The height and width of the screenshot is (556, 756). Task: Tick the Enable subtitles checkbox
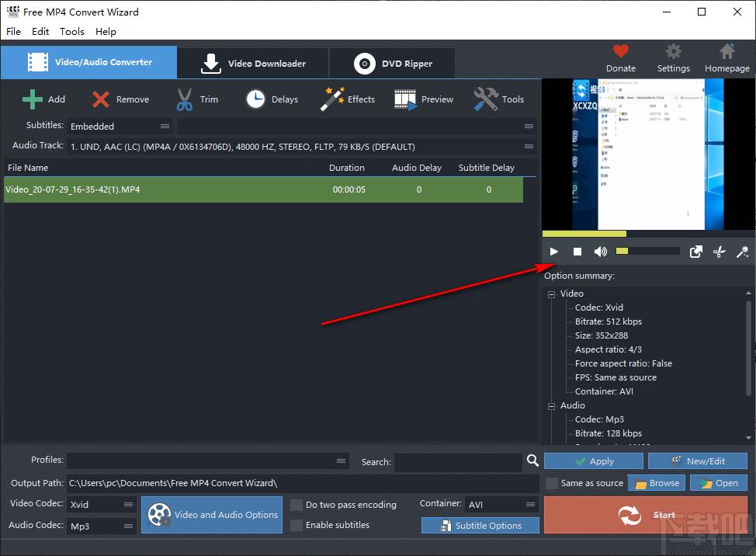pyautogui.click(x=297, y=525)
